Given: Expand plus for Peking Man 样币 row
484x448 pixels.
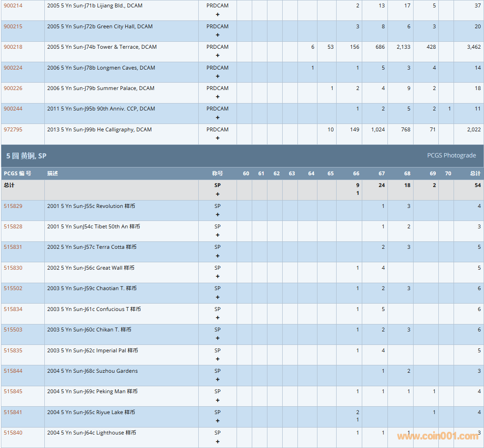Looking at the screenshot, I should (217, 400).
